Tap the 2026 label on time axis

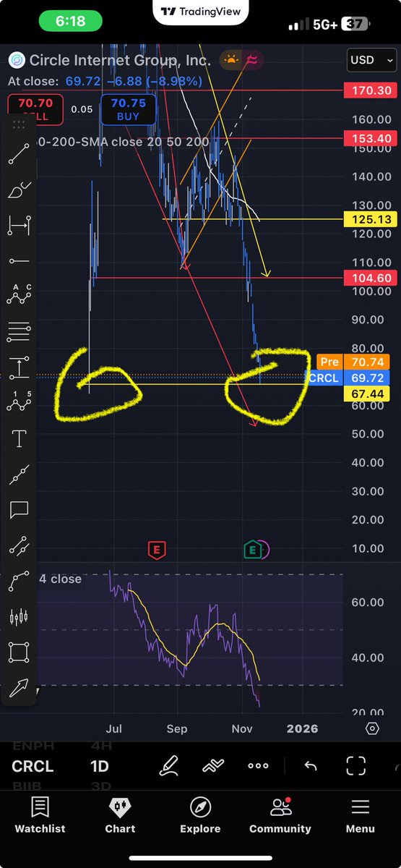tap(302, 728)
